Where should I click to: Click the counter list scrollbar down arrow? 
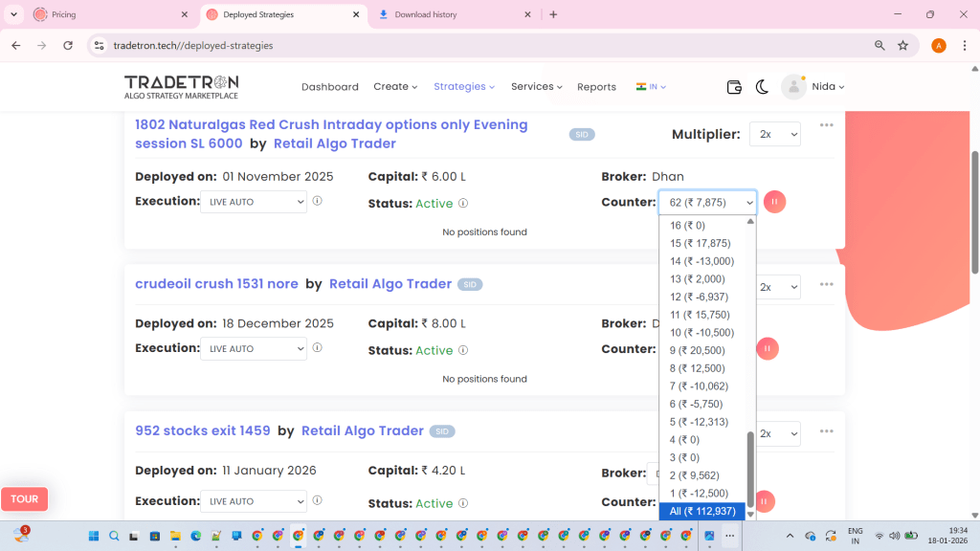coord(750,515)
